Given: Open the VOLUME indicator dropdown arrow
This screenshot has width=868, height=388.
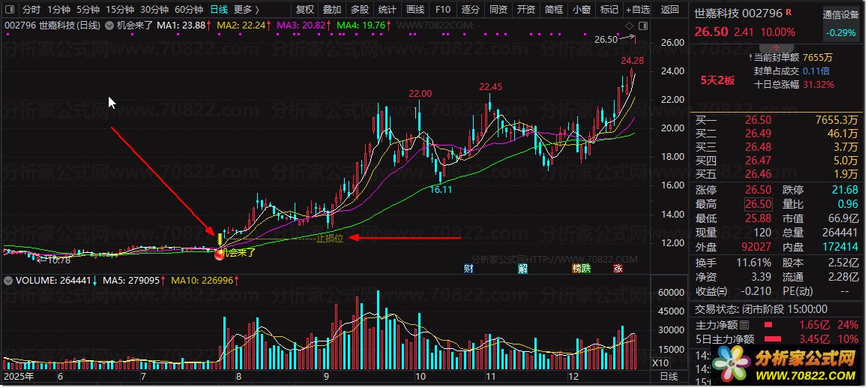Looking at the screenshot, I should tap(7, 281).
